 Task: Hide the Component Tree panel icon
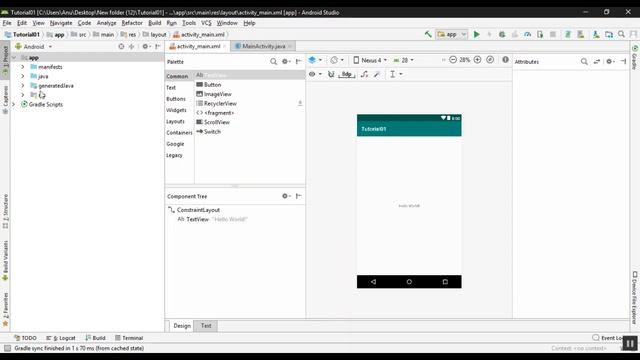pos(298,196)
